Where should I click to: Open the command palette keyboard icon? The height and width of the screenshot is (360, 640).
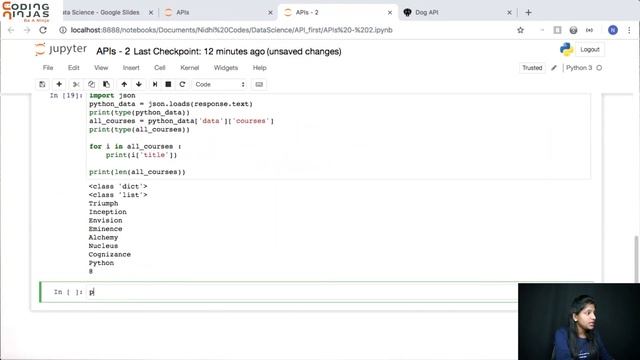(x=259, y=84)
